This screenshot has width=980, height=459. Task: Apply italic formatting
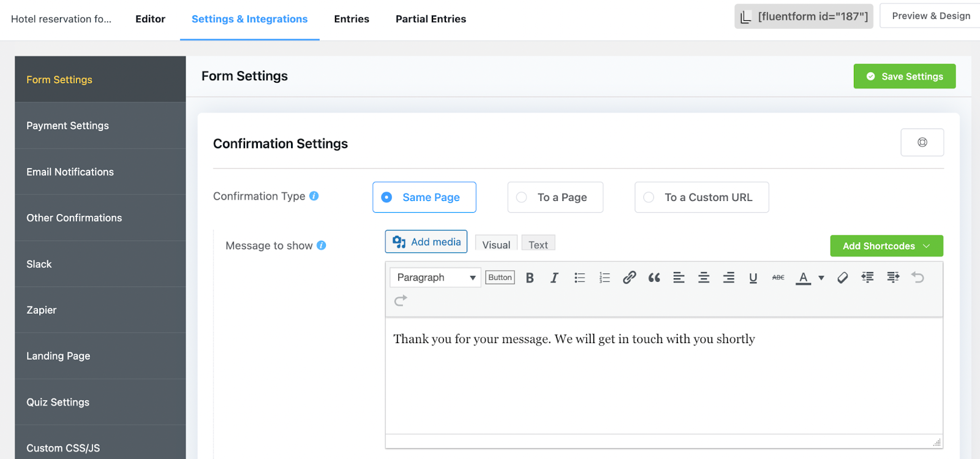click(x=554, y=278)
